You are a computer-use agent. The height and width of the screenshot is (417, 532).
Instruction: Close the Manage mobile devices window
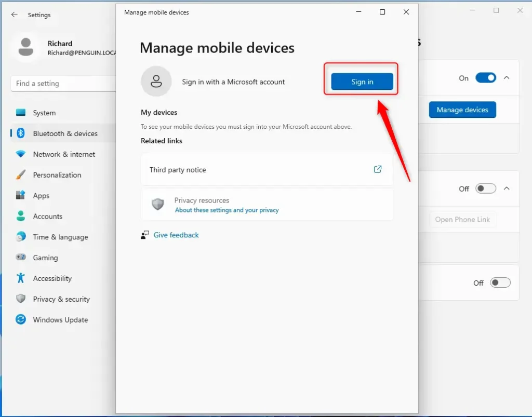tap(406, 12)
